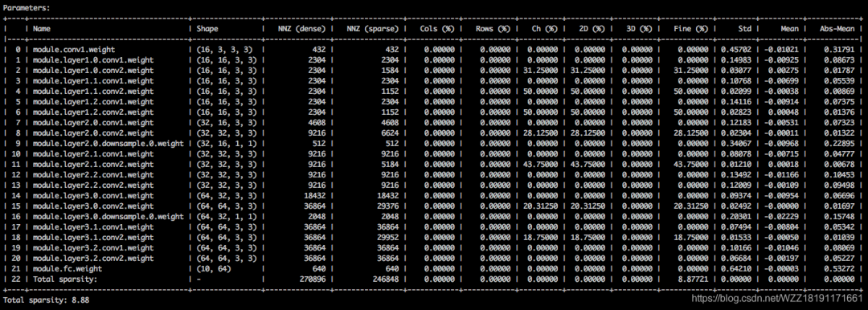Screen dimensions: 868x310
Task: Select module.layer2.0.downsample.0.weight entry
Action: 108,144
